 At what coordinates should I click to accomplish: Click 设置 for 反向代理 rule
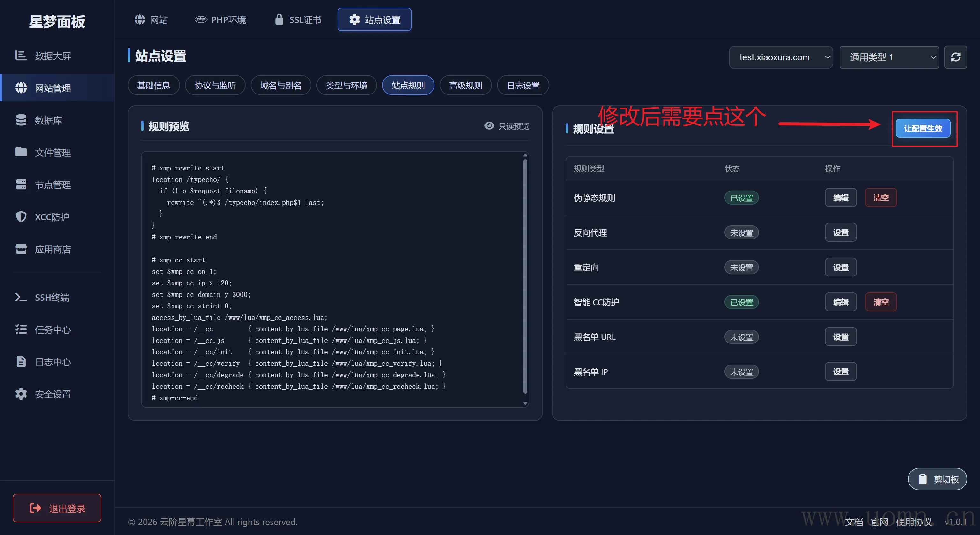click(x=840, y=232)
